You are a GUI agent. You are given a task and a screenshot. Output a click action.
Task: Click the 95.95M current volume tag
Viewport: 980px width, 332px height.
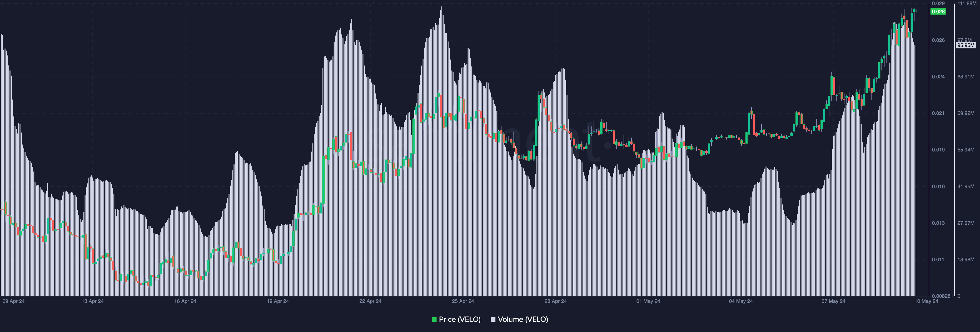[966, 45]
